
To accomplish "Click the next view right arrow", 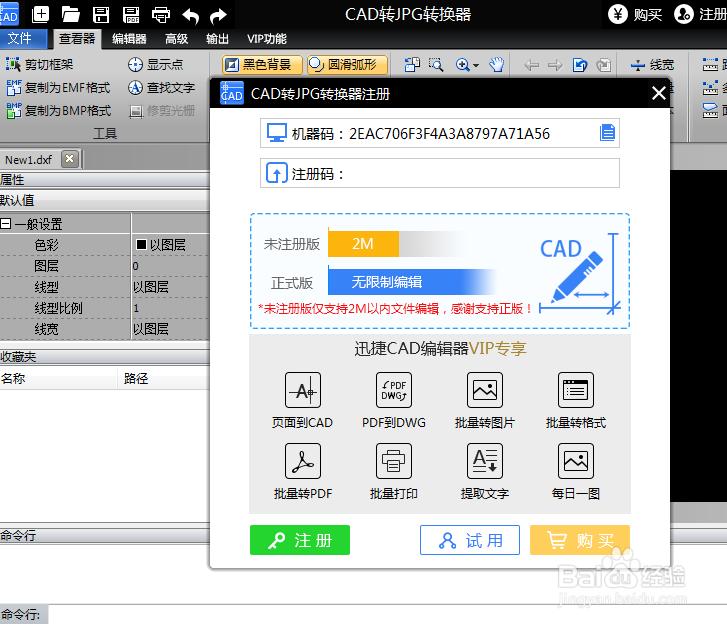I will pos(555,65).
